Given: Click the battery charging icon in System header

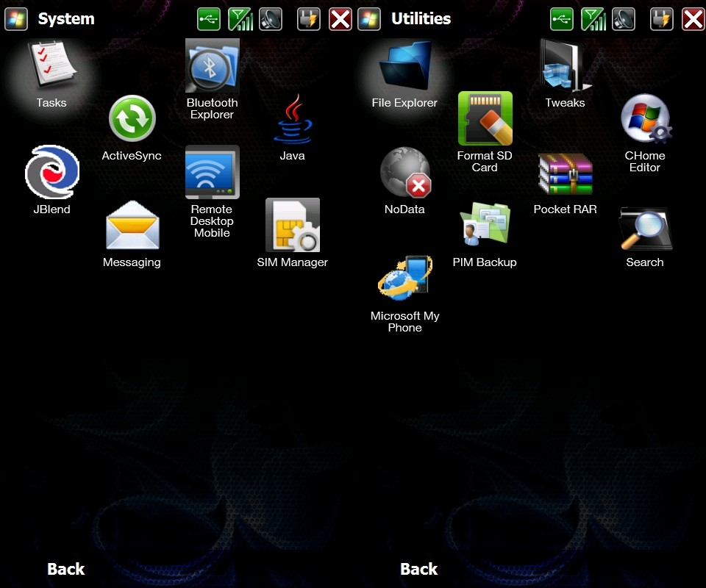Looking at the screenshot, I should point(309,19).
